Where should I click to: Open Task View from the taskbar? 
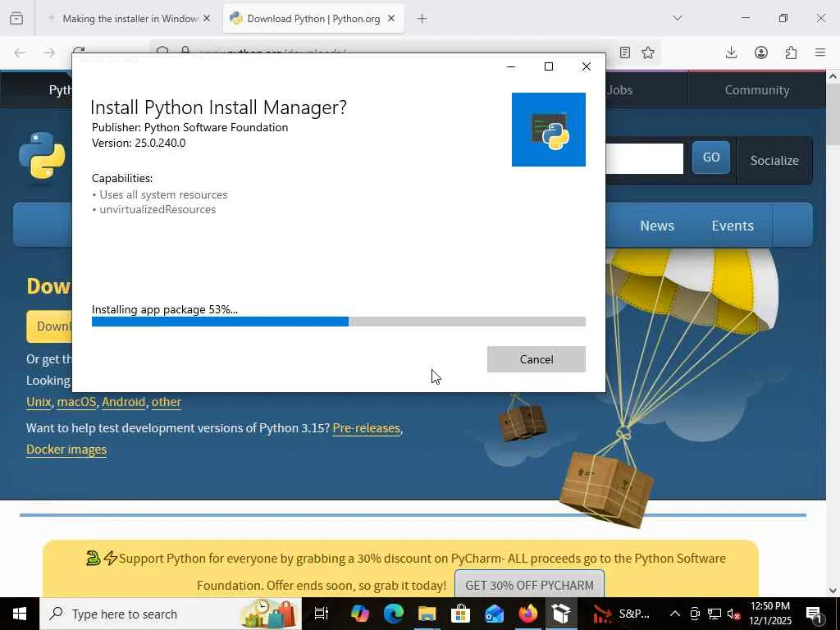coord(321,614)
